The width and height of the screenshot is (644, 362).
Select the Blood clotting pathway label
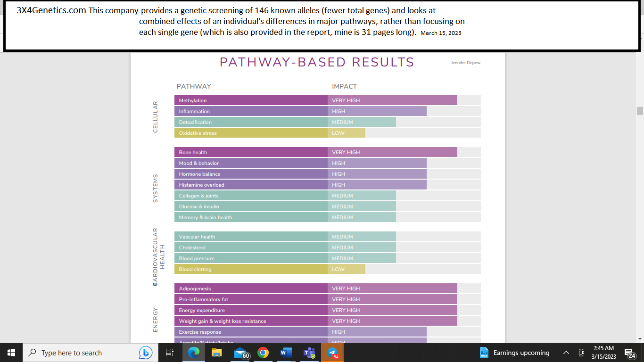pos(195,269)
